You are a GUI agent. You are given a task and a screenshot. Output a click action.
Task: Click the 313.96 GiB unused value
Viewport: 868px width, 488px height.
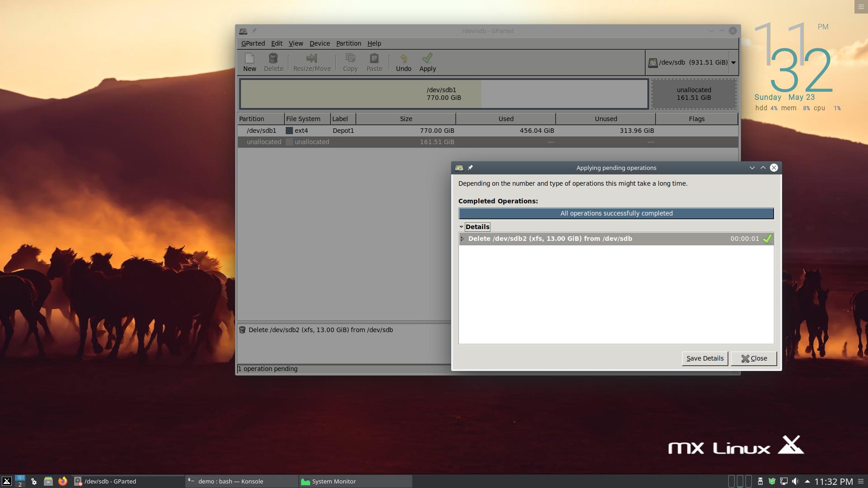[637, 131]
